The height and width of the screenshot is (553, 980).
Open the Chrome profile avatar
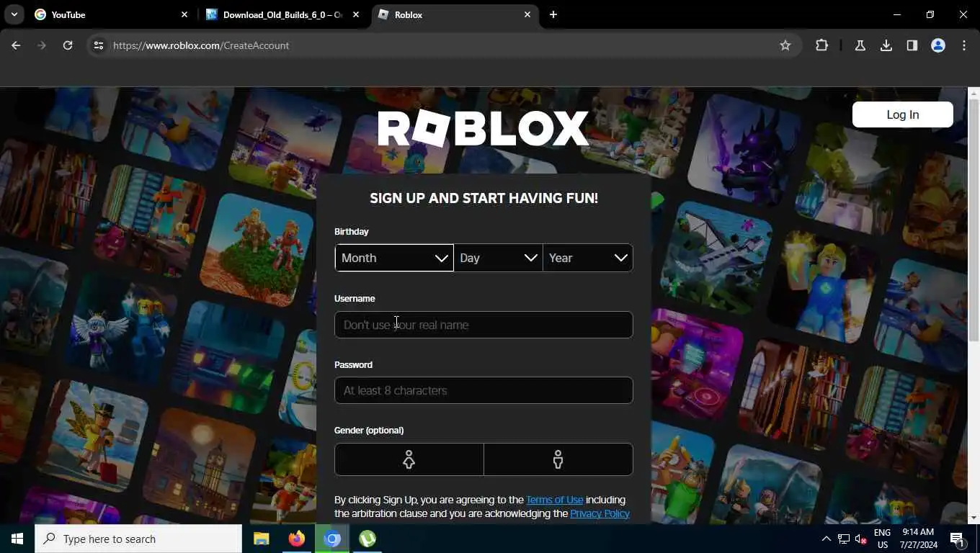pos(937,45)
